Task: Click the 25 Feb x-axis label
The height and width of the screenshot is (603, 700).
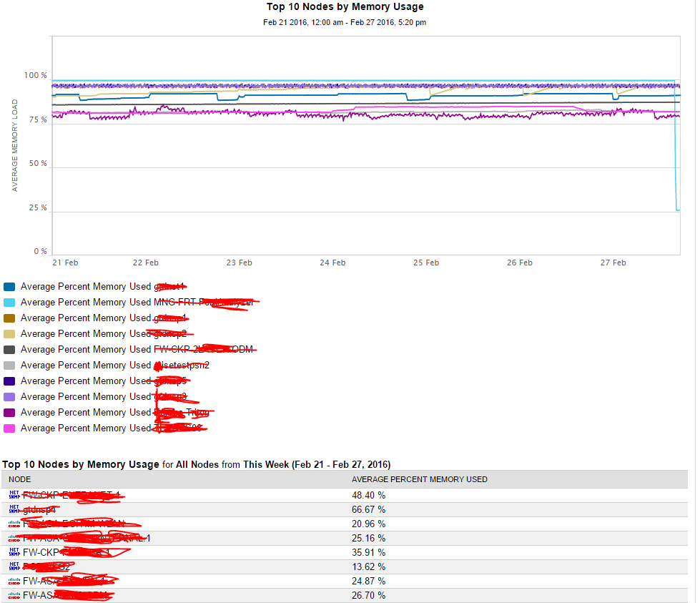Action: [x=426, y=263]
